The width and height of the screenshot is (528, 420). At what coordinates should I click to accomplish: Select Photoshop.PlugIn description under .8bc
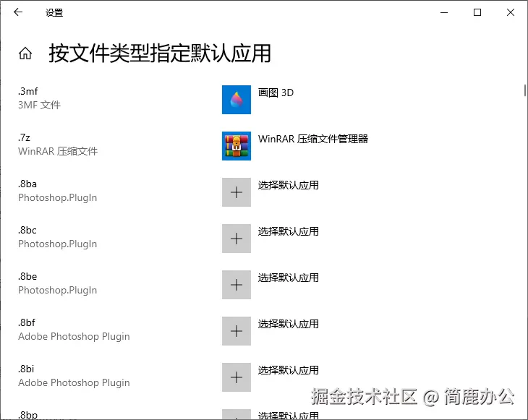tap(58, 244)
